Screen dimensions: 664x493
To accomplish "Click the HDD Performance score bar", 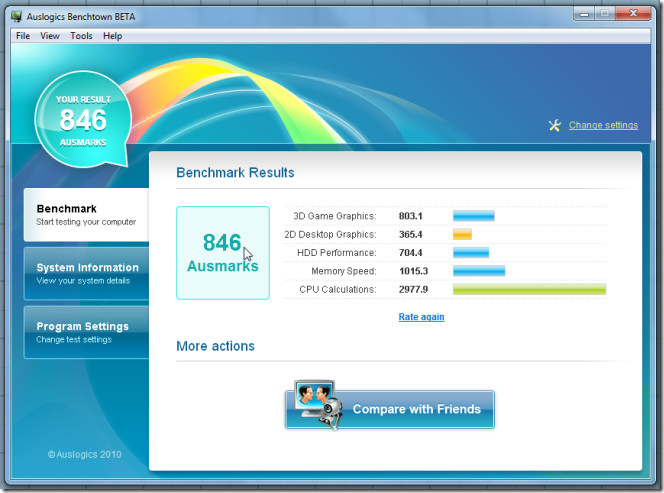I will (x=471, y=253).
